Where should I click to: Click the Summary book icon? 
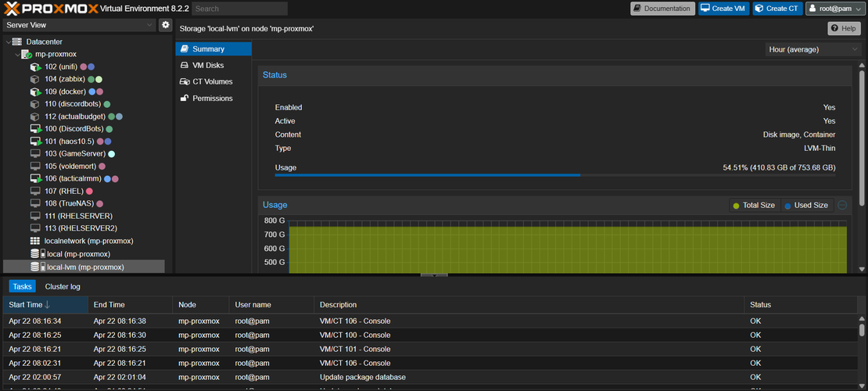tap(185, 48)
